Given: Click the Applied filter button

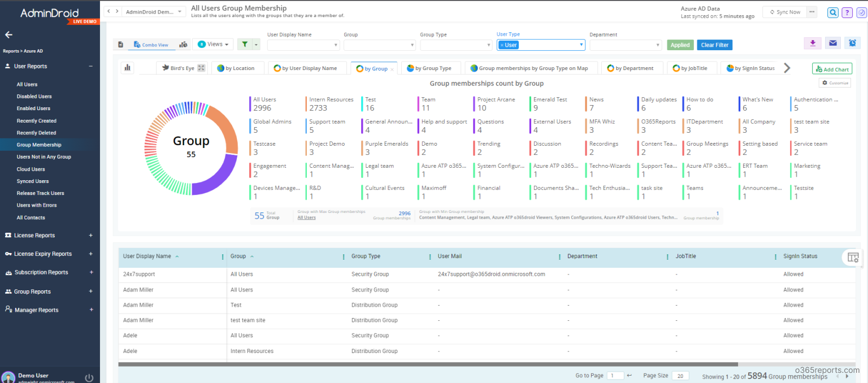Looking at the screenshot, I should point(680,45).
